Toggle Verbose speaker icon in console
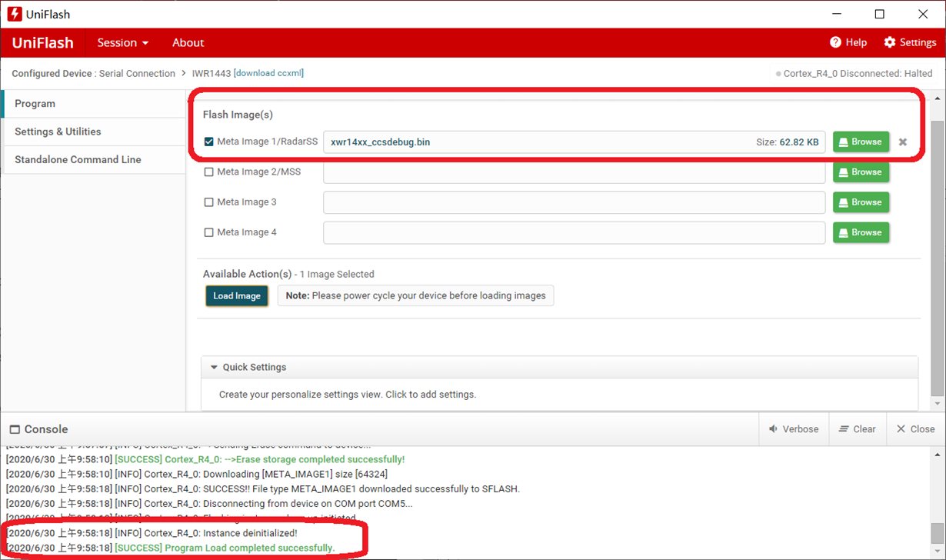This screenshot has width=946, height=560. pyautogui.click(x=774, y=429)
